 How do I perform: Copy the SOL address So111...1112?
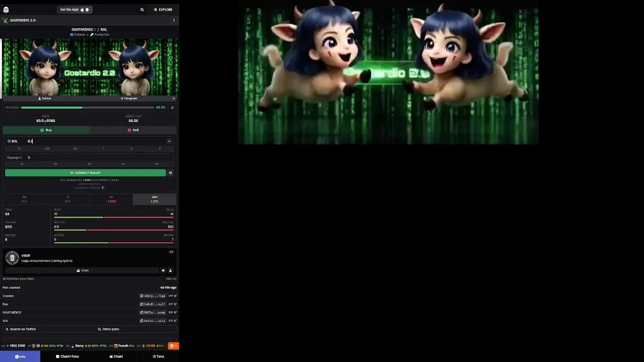[153, 321]
